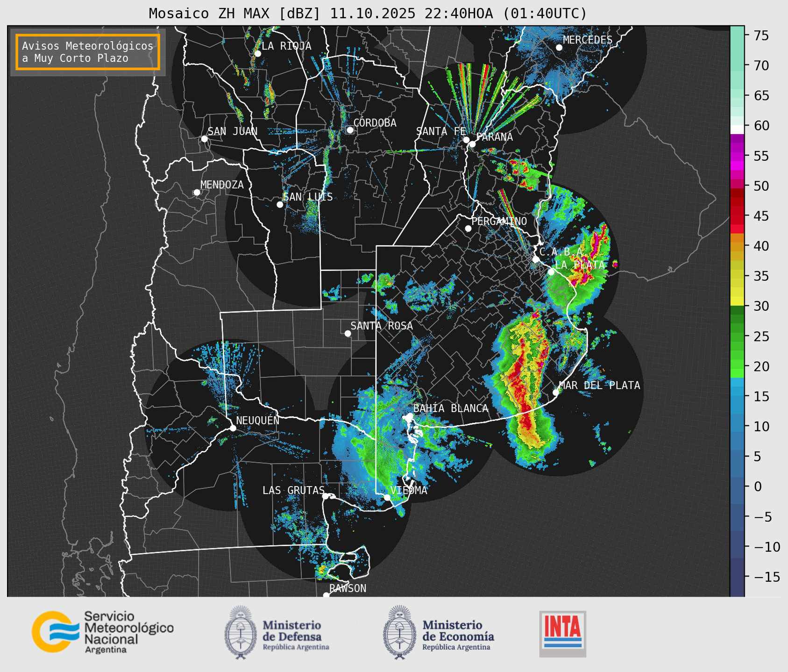Screen dimensions: 788x672
Task: Select the Mendoza city marker dot
Action: 197,193
